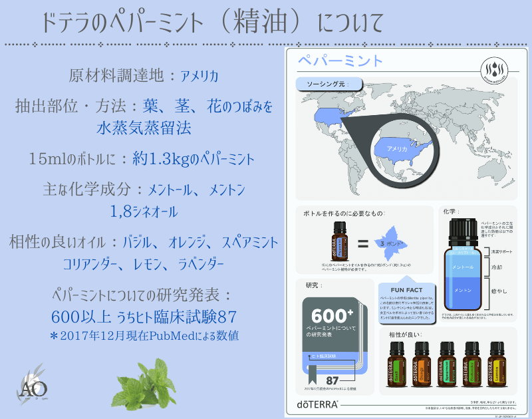Screen dimensions: 532x419
Task: Click the equals sign beside the bottle
Action: pos(363,243)
